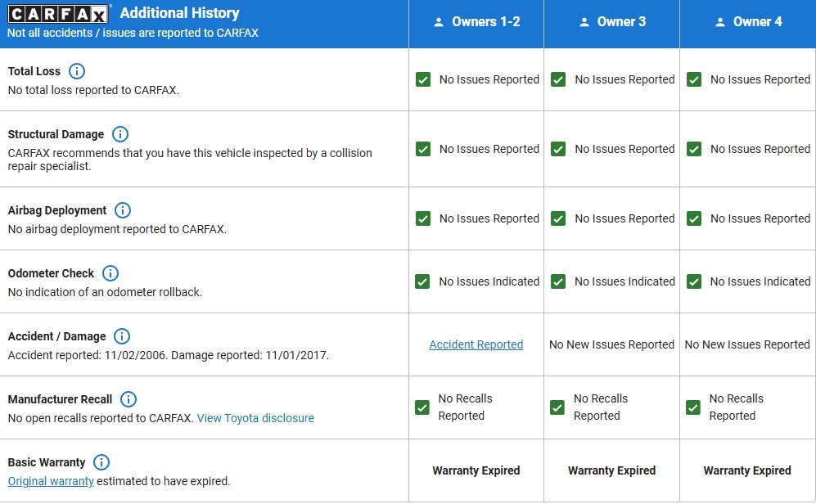The width and height of the screenshot is (816, 504).
Task: Click 'No New Issues Reported' under Owner 4
Action: point(747,344)
